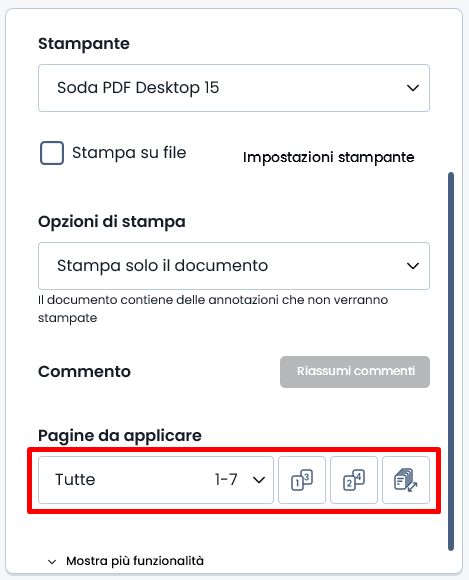Click small chevron left of Mostra più funzionalità
Viewport: 469px width, 580px height.
(x=52, y=562)
